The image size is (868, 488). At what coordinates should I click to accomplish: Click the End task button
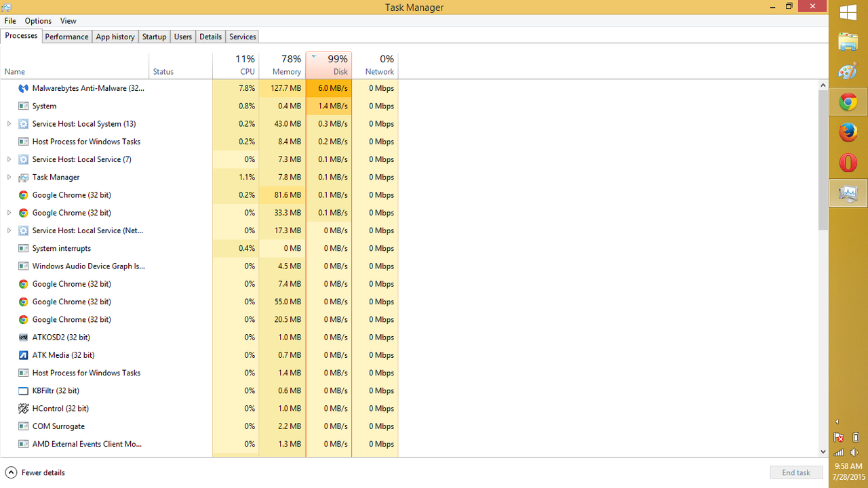796,472
